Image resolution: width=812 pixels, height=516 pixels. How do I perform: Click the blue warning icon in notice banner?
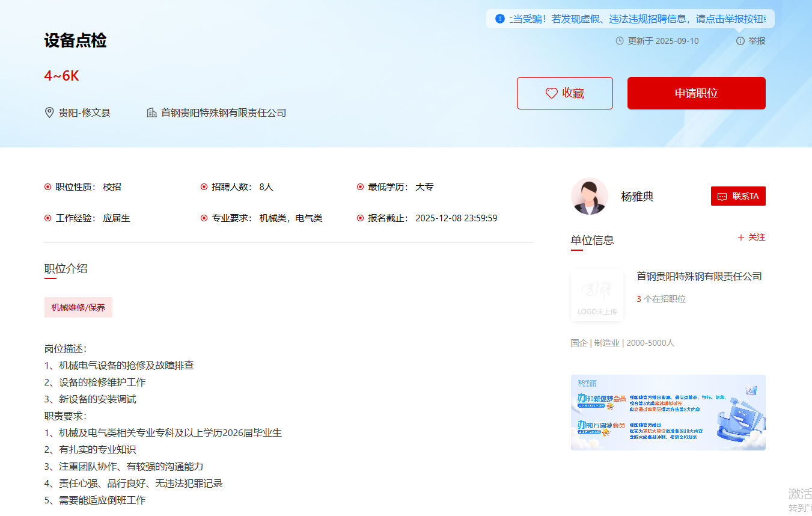(500, 19)
